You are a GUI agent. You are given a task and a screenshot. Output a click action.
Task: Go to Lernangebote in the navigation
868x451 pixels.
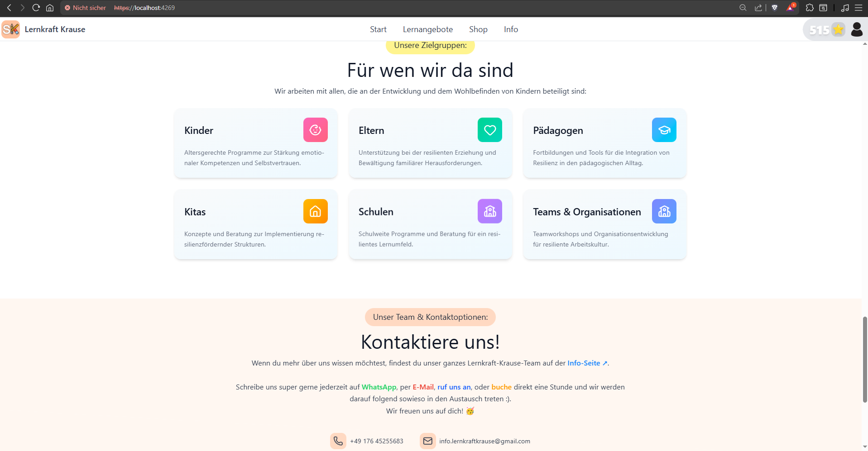coord(427,29)
